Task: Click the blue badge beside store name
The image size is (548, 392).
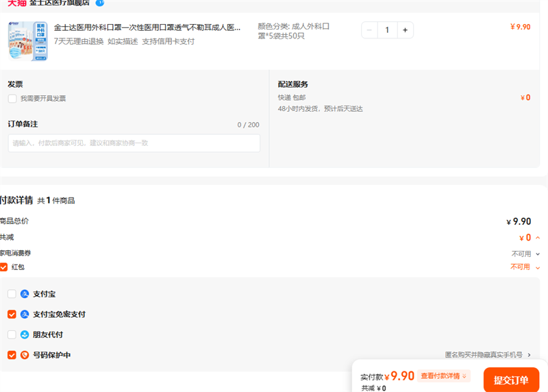Action: click(100, 3)
